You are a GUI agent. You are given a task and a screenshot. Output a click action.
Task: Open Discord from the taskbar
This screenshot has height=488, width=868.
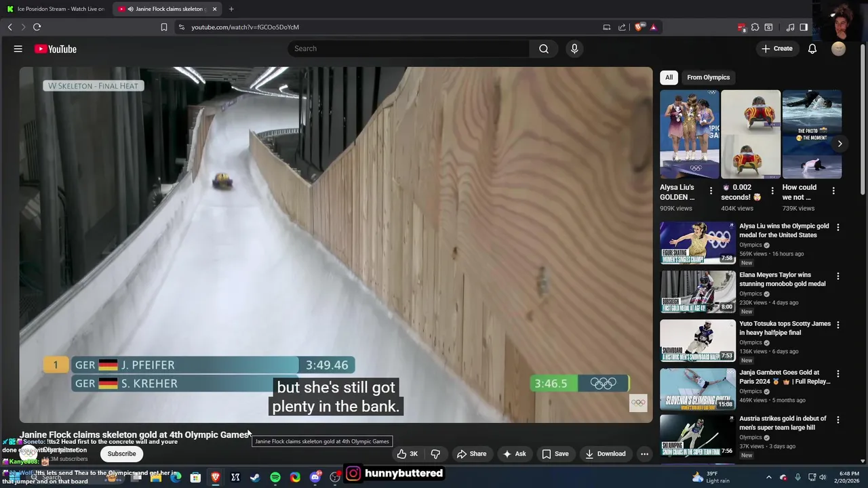tap(315, 478)
